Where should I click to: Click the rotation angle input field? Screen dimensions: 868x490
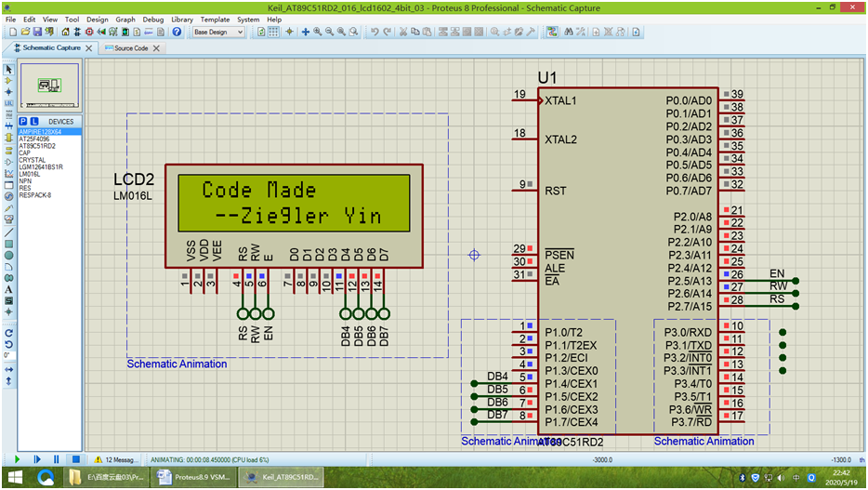[9, 355]
